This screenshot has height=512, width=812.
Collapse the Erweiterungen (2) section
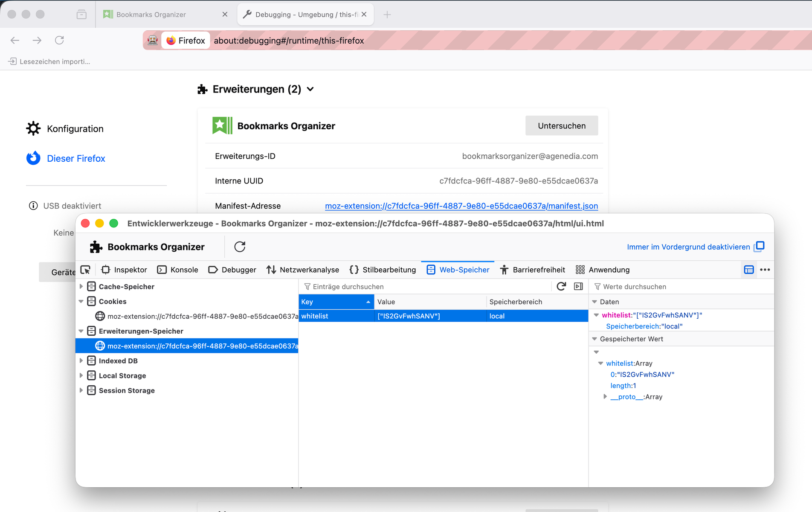pos(310,89)
